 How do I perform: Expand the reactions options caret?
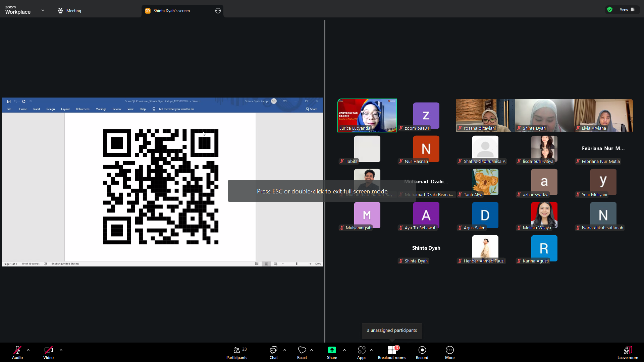(312, 350)
